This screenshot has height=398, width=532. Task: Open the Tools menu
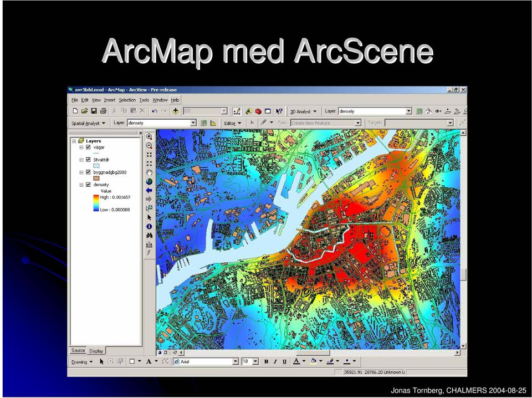(144, 100)
